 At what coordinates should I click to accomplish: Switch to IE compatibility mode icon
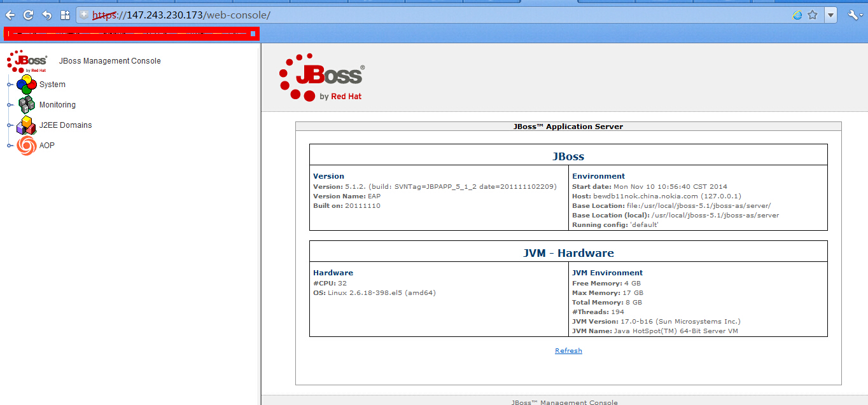797,15
